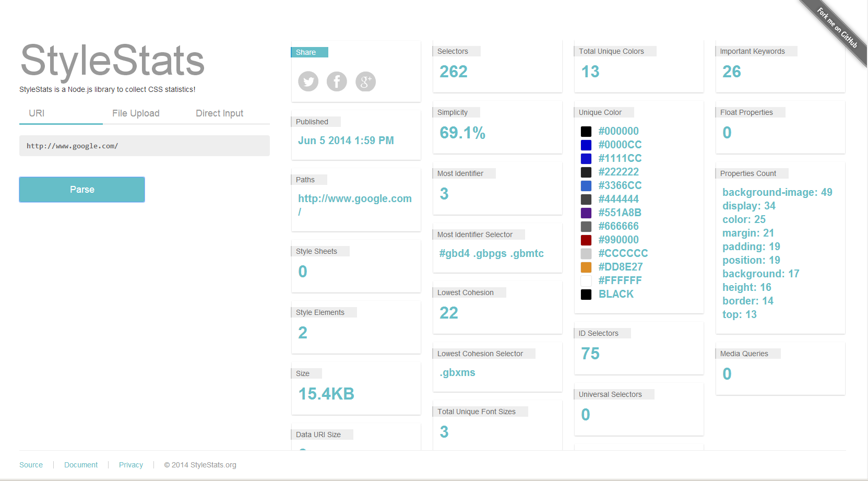Click the padding: 19 property
Screen dimensions: 868x481
751,247
